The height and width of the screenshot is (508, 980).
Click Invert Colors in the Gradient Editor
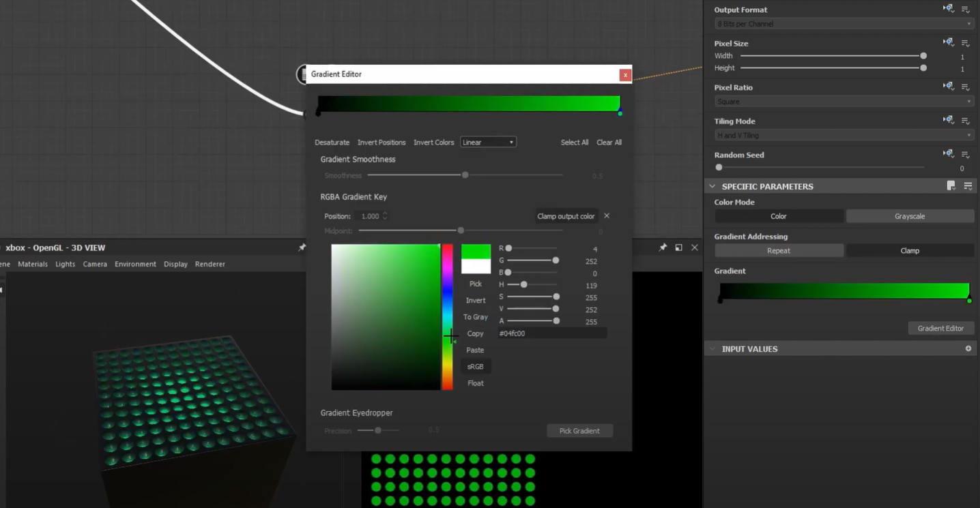pyautogui.click(x=433, y=142)
